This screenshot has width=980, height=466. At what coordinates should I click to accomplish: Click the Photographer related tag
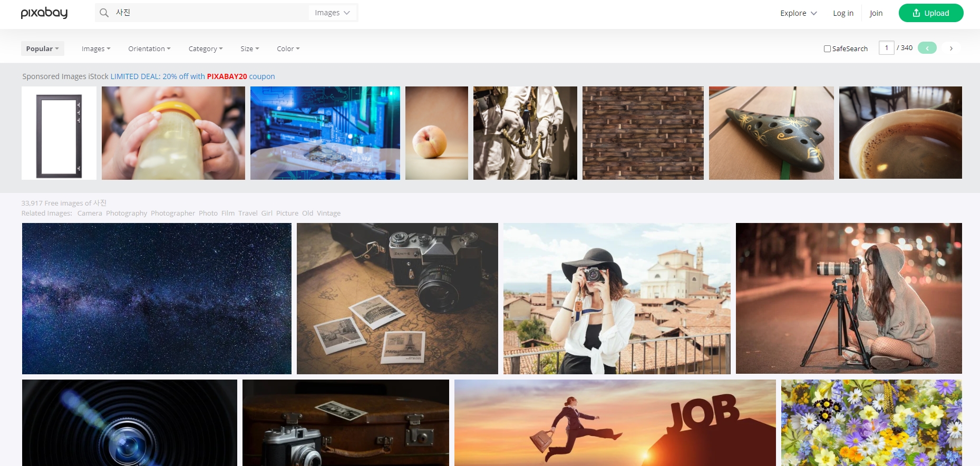tap(173, 213)
